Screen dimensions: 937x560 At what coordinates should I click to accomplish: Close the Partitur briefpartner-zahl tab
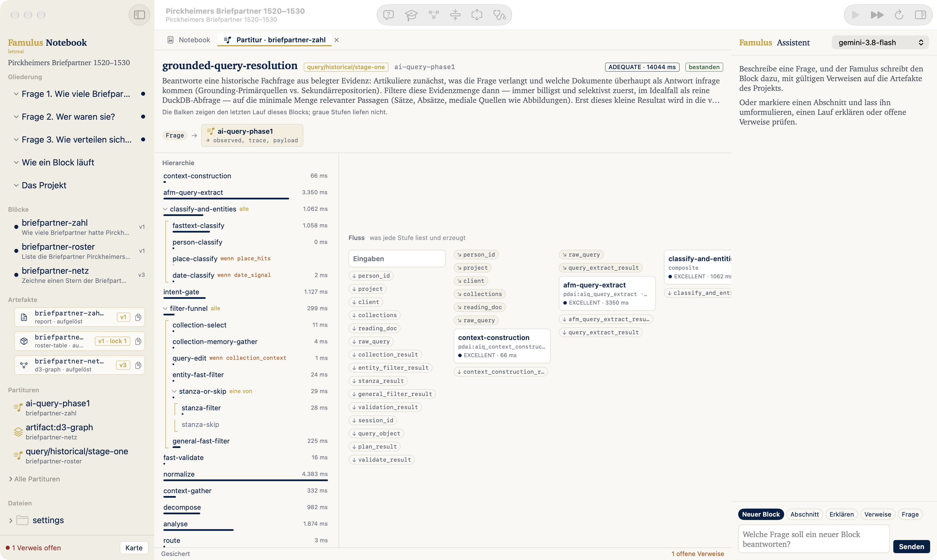point(337,40)
